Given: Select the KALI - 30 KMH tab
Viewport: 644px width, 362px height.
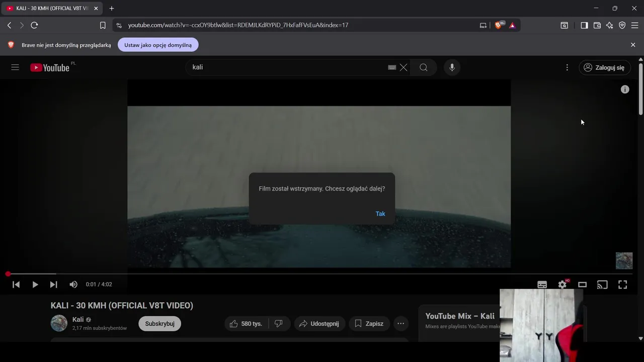Looking at the screenshot, I should pos(52,9).
